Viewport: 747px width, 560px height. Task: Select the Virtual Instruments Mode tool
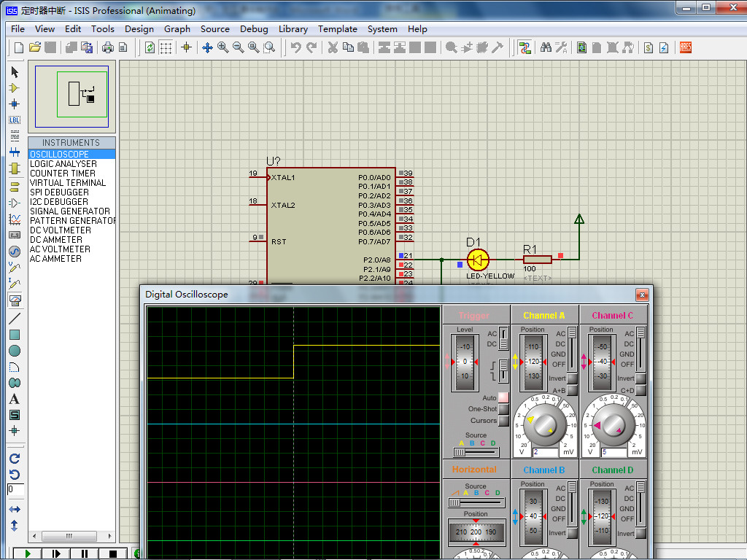[x=15, y=300]
